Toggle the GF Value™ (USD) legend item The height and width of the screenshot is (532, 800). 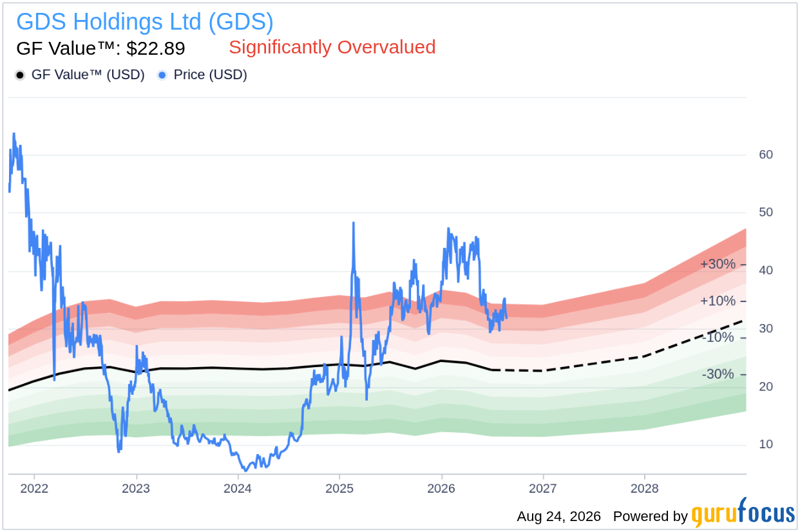coord(80,75)
